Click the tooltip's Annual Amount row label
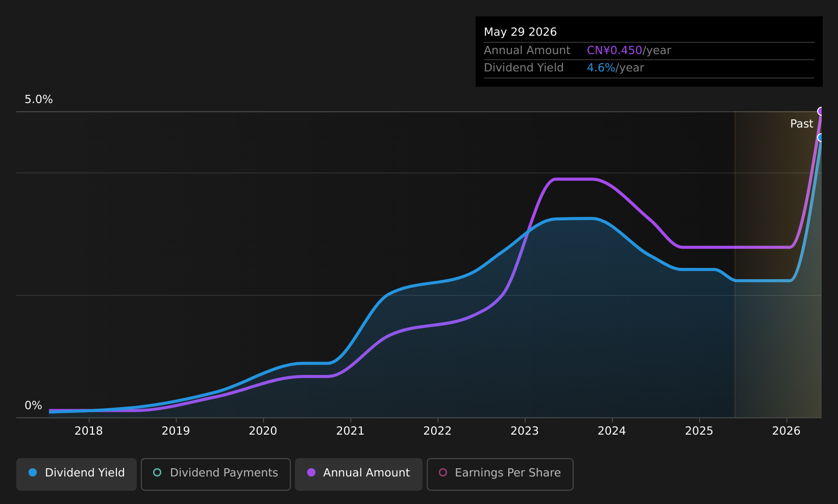The height and width of the screenshot is (504, 838). (x=527, y=51)
